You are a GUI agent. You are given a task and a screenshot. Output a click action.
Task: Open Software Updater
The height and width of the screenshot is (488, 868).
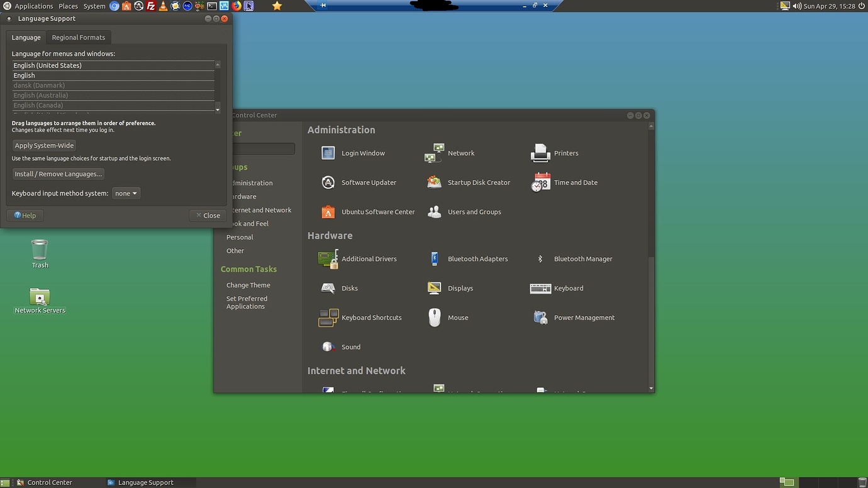click(x=369, y=182)
